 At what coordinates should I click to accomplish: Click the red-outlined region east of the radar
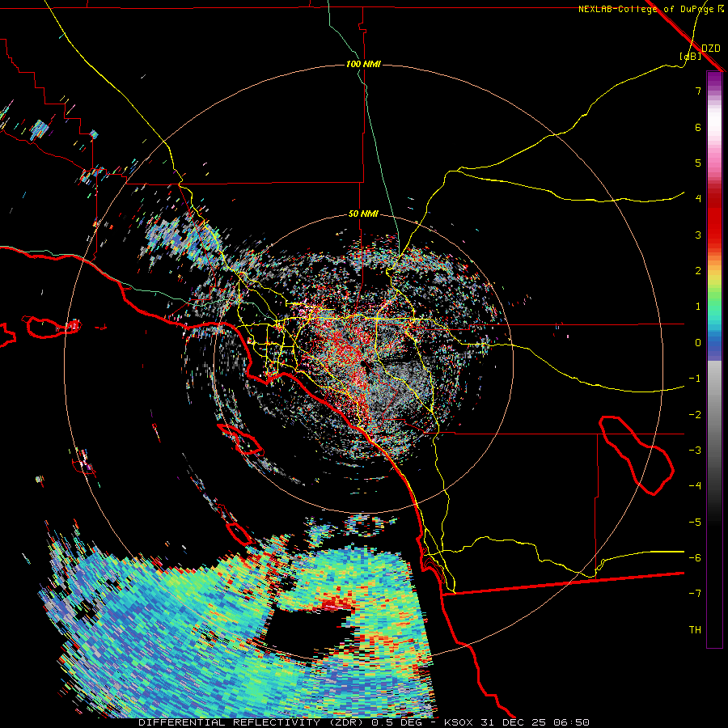click(x=637, y=455)
